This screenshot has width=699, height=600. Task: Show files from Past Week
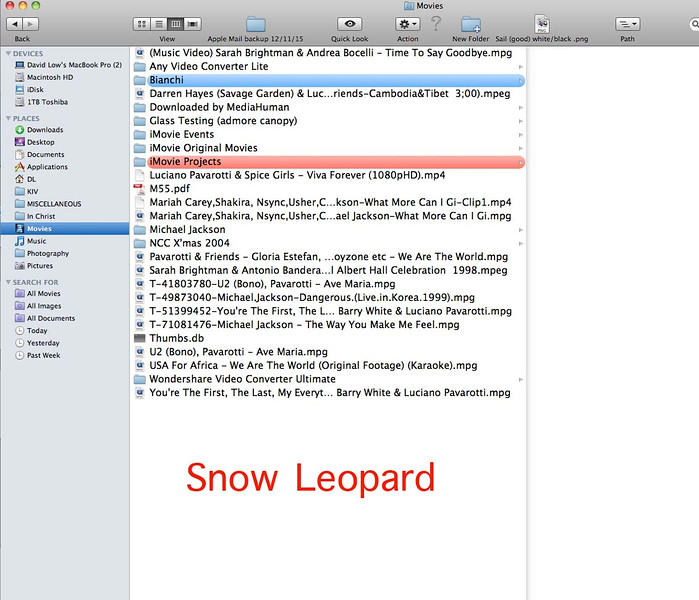pos(37,355)
